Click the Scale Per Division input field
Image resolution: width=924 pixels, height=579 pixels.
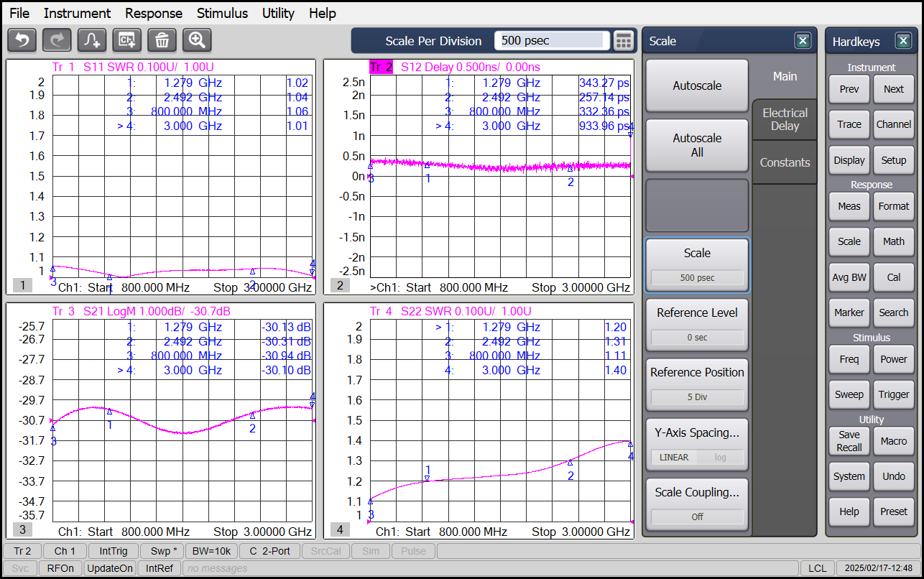pos(551,41)
